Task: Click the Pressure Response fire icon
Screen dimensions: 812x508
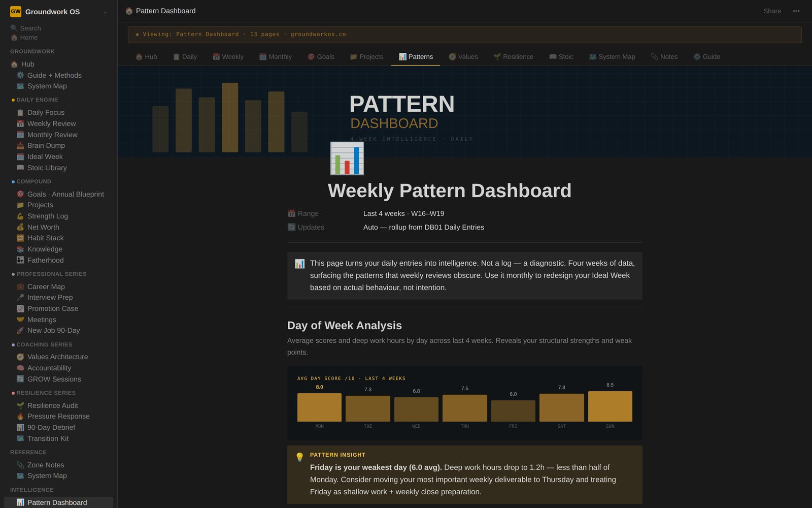Action: 20,416
